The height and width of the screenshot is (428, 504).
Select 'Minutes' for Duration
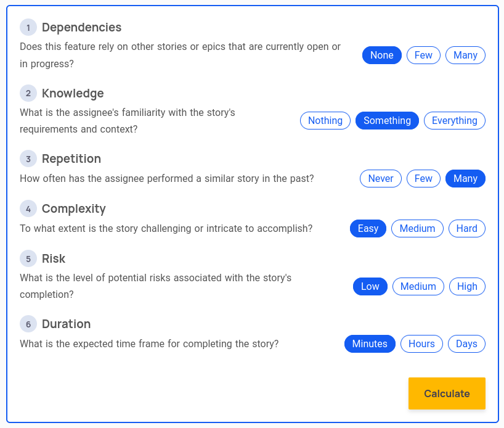click(x=370, y=344)
